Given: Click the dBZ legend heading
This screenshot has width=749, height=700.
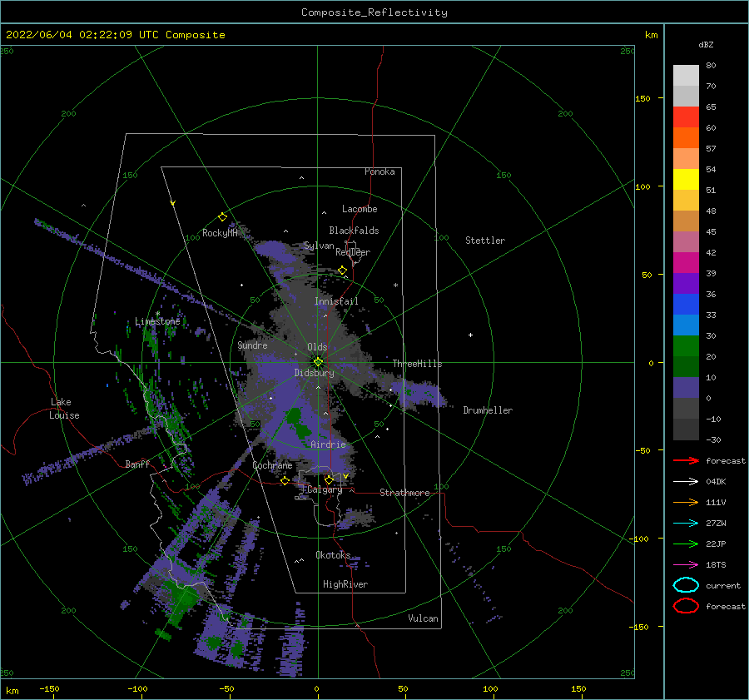Looking at the screenshot, I should [x=706, y=44].
